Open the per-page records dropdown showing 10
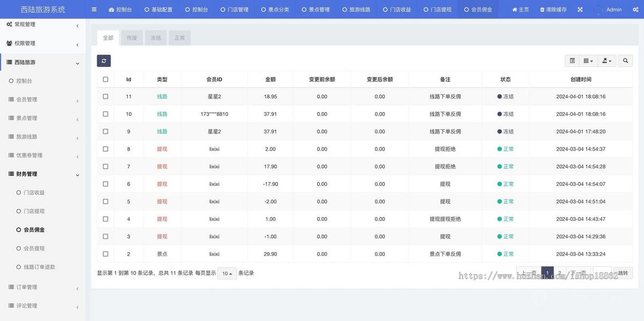This screenshot has width=644, height=321. tap(226, 273)
